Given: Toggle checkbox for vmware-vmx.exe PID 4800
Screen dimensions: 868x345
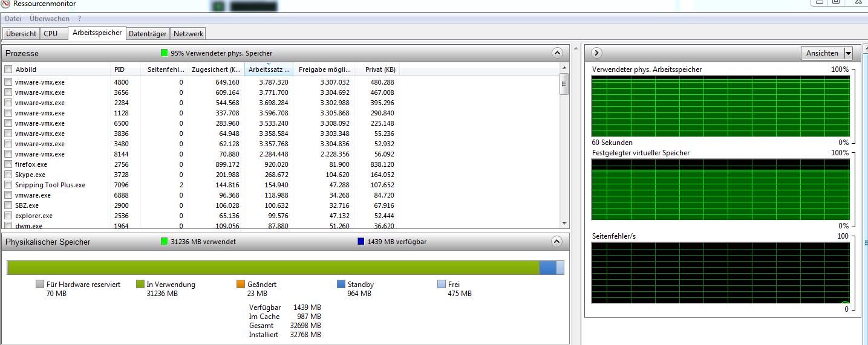Looking at the screenshot, I should (x=8, y=82).
